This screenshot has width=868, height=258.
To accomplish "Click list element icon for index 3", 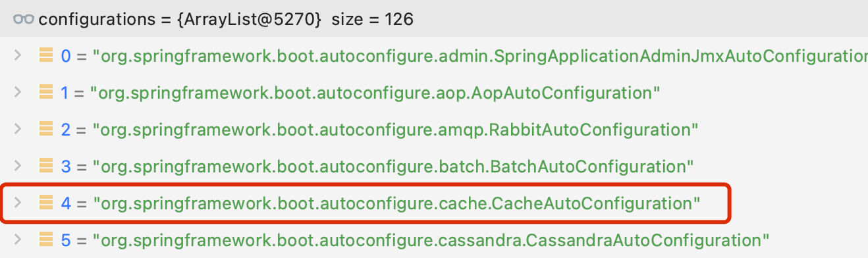I will [45, 166].
